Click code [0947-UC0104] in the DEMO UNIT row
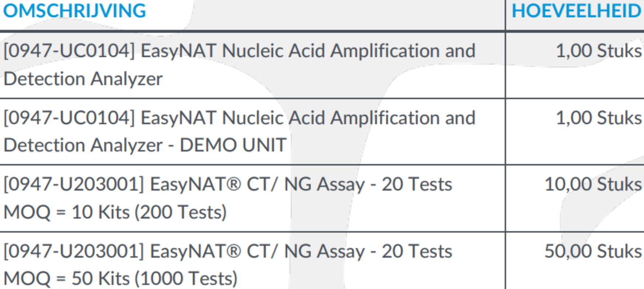Viewport: 644px width, 289px height. 69,118
